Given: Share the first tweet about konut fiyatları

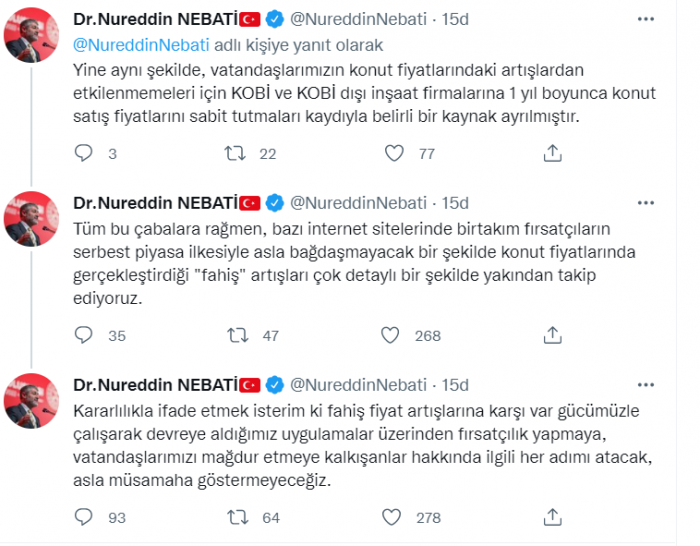Looking at the screenshot, I should click(552, 154).
